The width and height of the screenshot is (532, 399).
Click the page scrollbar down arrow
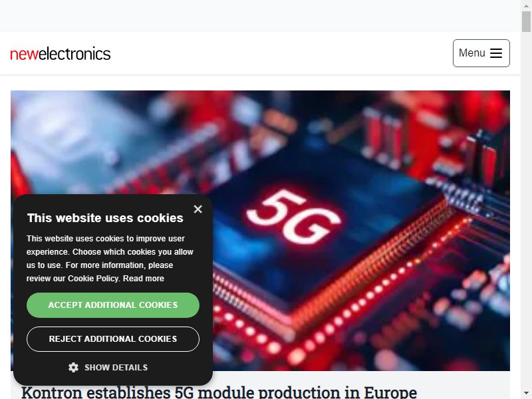pos(526,394)
